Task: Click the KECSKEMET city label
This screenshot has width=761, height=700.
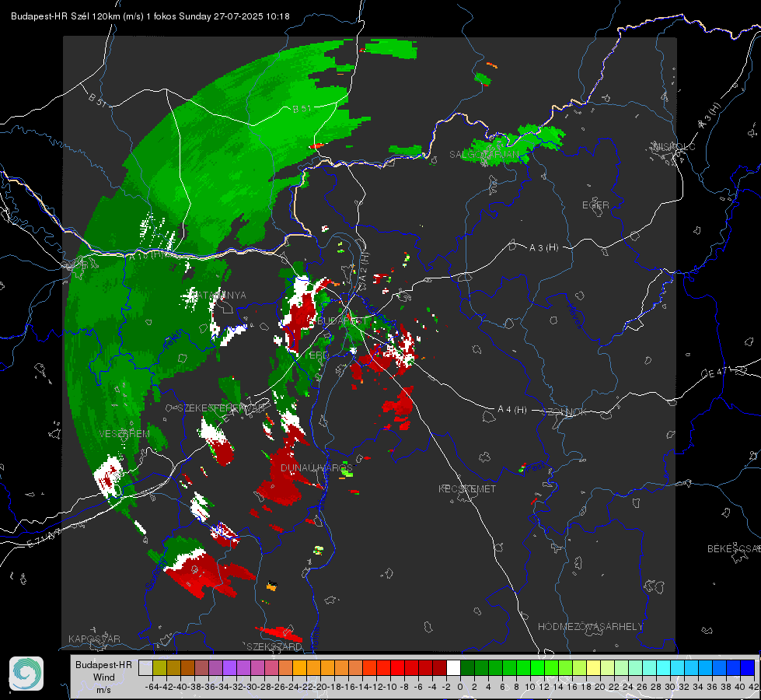Action: pos(467,488)
